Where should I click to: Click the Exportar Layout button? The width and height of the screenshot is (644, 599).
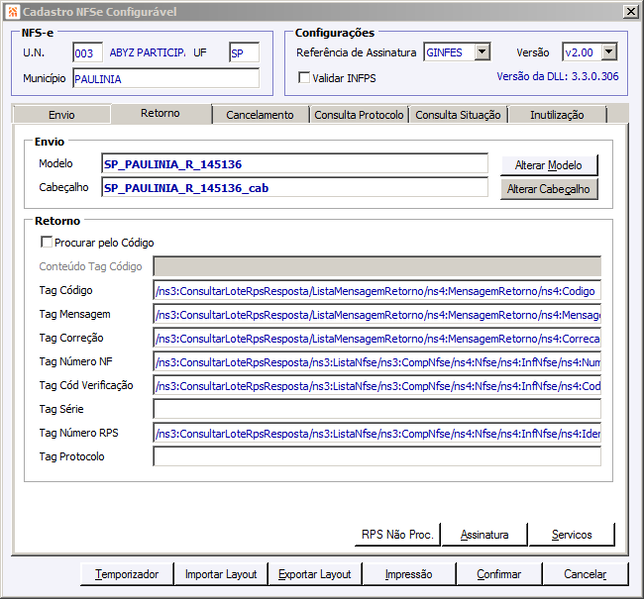[x=315, y=574]
